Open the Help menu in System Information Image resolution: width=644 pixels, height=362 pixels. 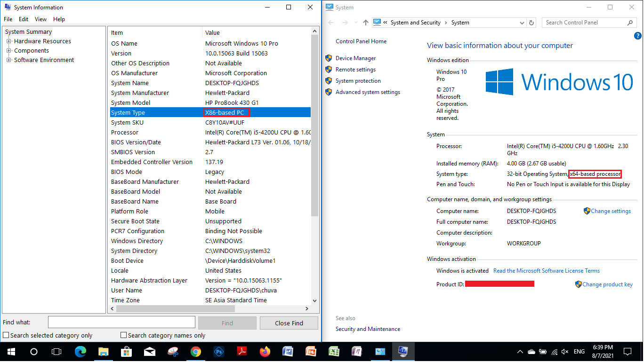click(x=59, y=19)
